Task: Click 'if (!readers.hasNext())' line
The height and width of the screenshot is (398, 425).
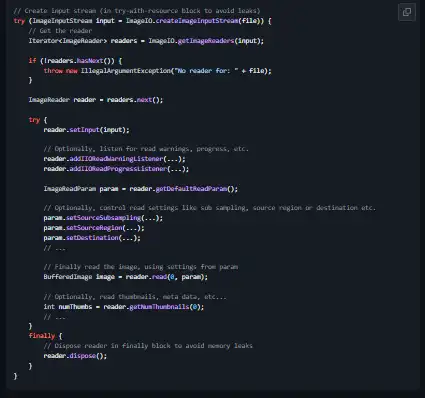Action: [75, 61]
